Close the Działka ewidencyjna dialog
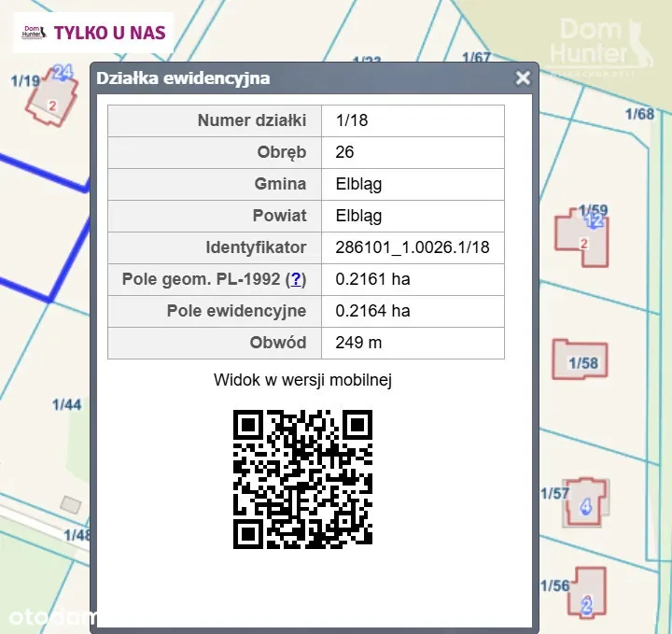This screenshot has width=672, height=634. pyautogui.click(x=523, y=78)
